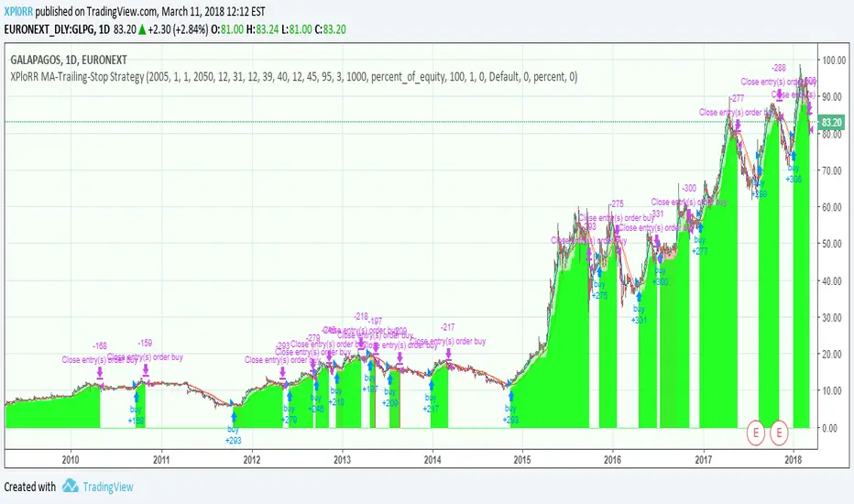Click the buy +293 arrow before 2015

(509, 395)
